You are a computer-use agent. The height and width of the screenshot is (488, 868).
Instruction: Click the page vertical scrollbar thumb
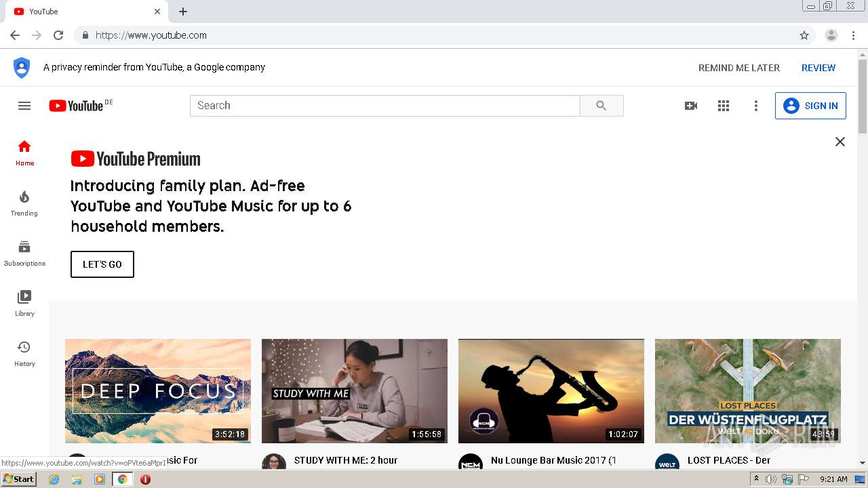tap(863, 96)
